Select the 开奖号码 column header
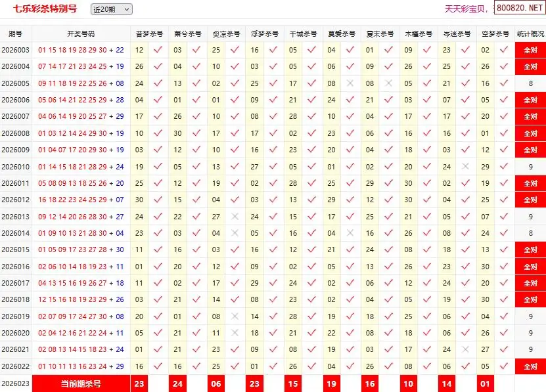 click(x=81, y=33)
